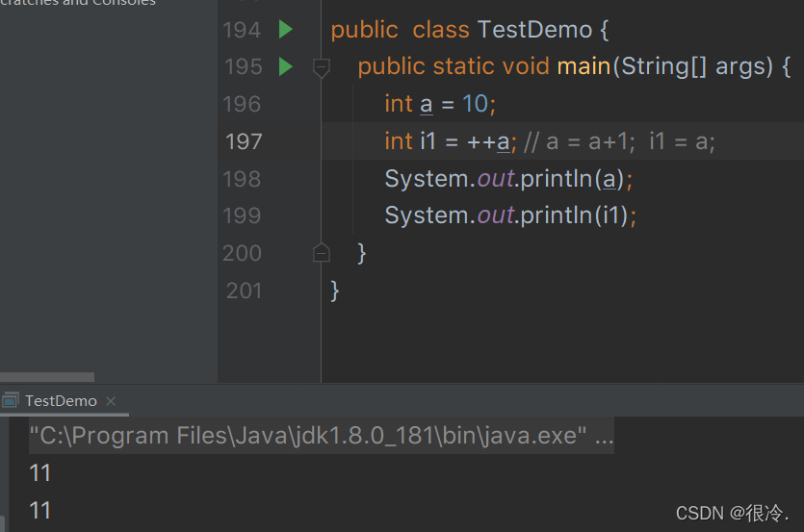Click Scratches and Consoles tree item
This screenshot has height=532, width=804.
click(x=78, y=3)
